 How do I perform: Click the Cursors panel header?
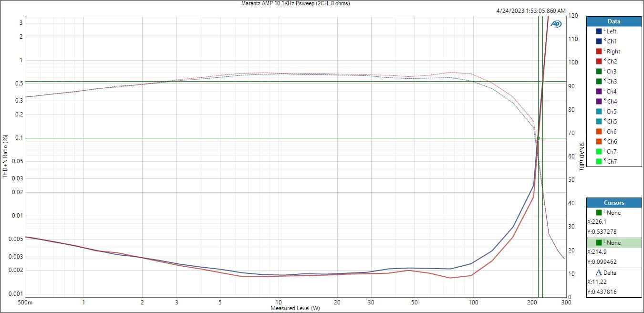pos(613,203)
